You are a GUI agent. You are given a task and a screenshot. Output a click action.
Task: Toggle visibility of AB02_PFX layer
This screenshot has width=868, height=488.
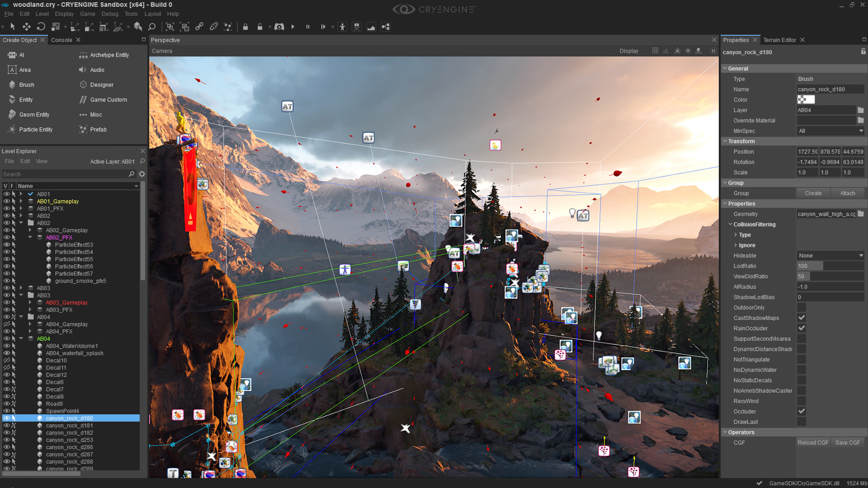(x=5, y=237)
